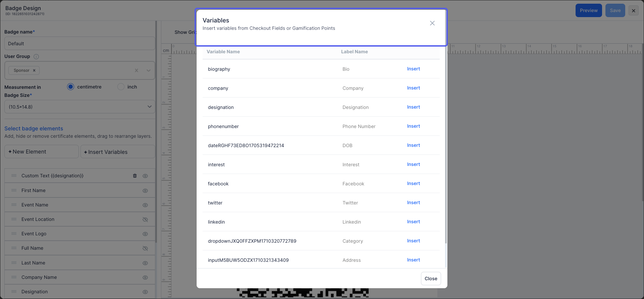644x299 pixels.
Task: Close the Variables dialog with X icon
Action: pos(432,23)
